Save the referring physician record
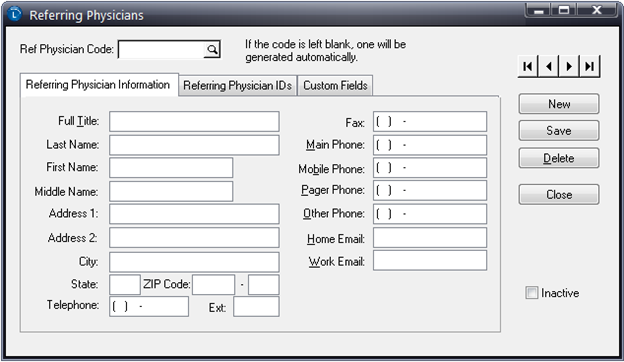Image resolution: width=624 pixels, height=362 pixels. (559, 130)
